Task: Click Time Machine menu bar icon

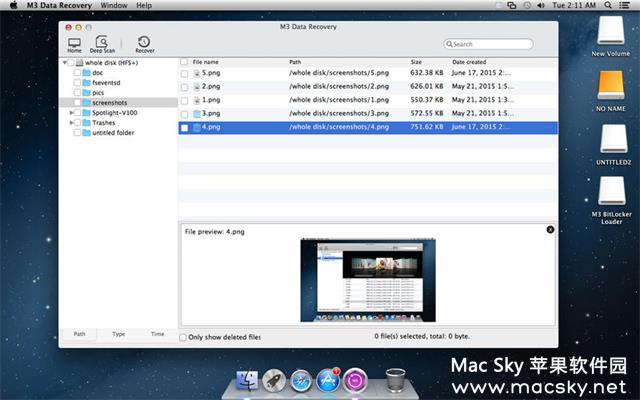Action: tap(527, 5)
